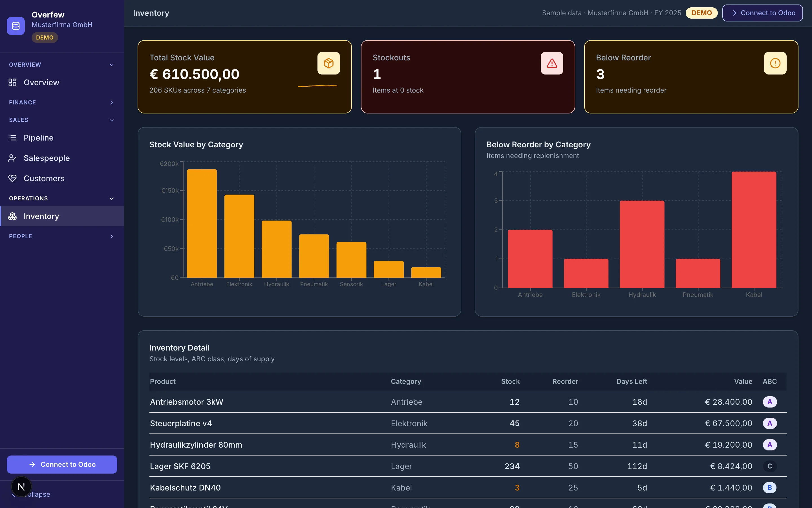The height and width of the screenshot is (508, 812).
Task: Select the Pneumatik bar in Below Reorder chart
Action: 698,273
